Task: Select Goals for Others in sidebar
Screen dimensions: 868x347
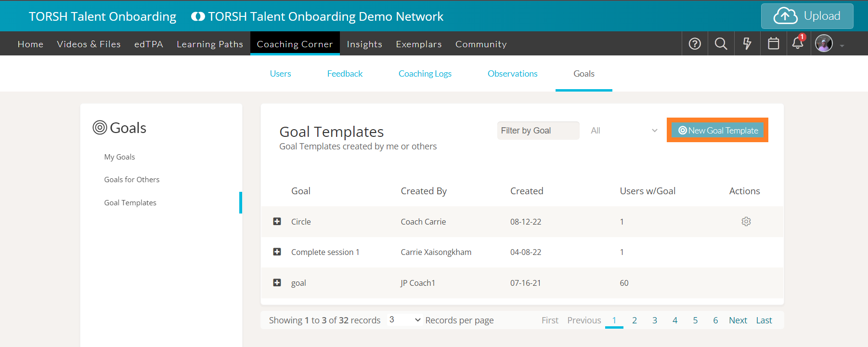Action: pyautogui.click(x=131, y=180)
